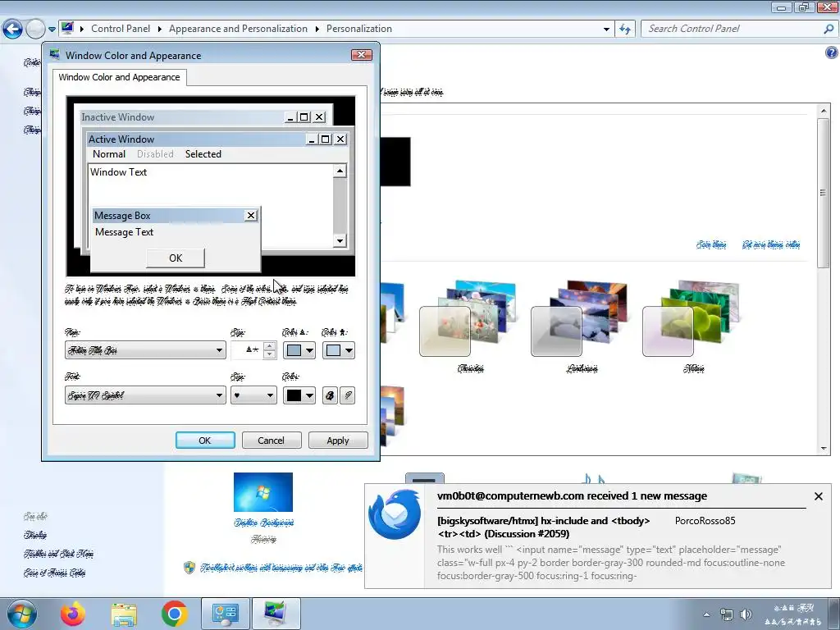The height and width of the screenshot is (630, 840).
Task: Click the preview scrollbar down arrow
Action: (x=340, y=240)
